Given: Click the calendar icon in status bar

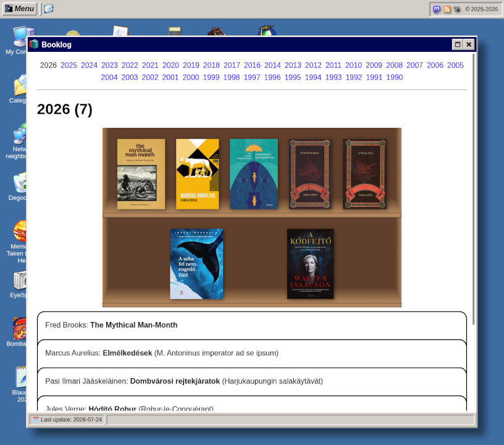Looking at the screenshot, I should pos(36,420).
